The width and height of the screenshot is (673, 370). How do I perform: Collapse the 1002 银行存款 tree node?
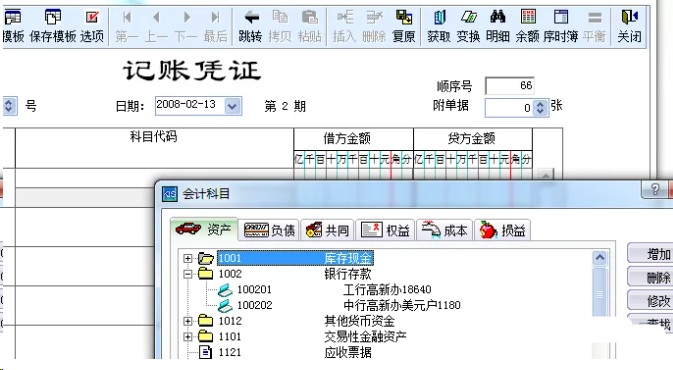tap(188, 274)
